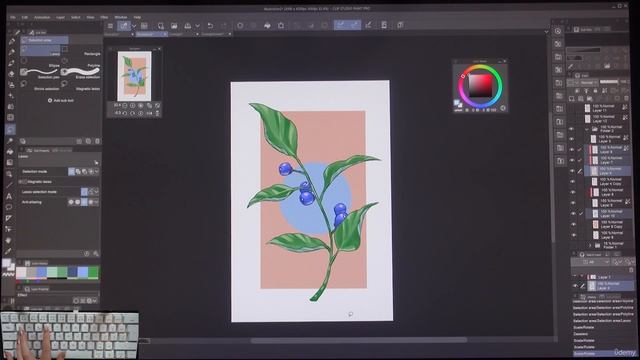
Task: Toggle visibility of Layer 4 Copy
Action: click(573, 182)
